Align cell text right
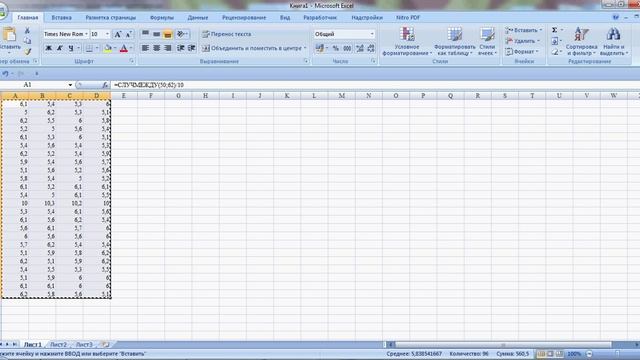The width and height of the screenshot is (640, 360). 167,48
